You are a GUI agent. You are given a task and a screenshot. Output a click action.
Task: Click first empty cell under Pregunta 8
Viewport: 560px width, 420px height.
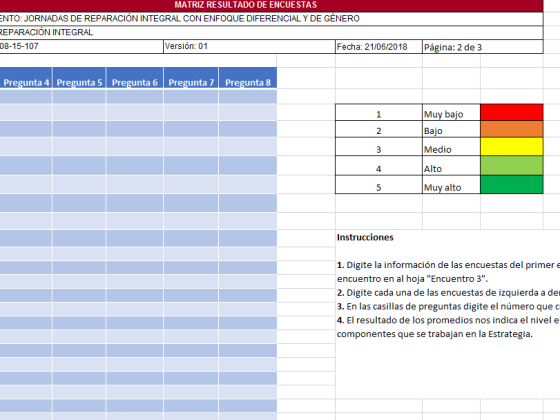[x=248, y=96]
